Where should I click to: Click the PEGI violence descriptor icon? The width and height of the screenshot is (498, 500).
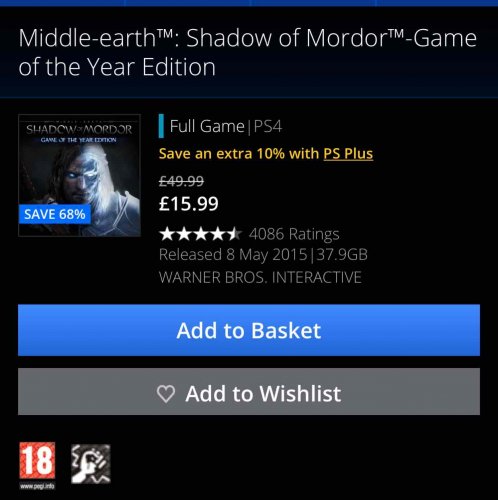(x=91, y=464)
